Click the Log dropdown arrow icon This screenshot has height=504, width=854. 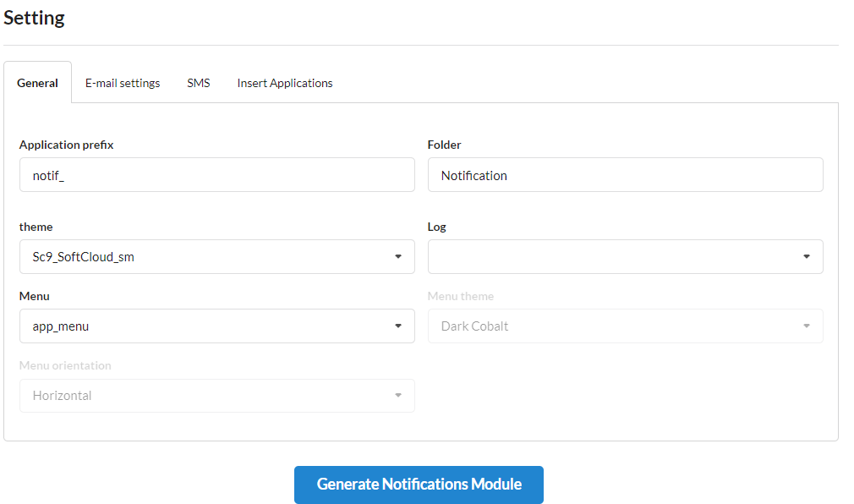807,257
